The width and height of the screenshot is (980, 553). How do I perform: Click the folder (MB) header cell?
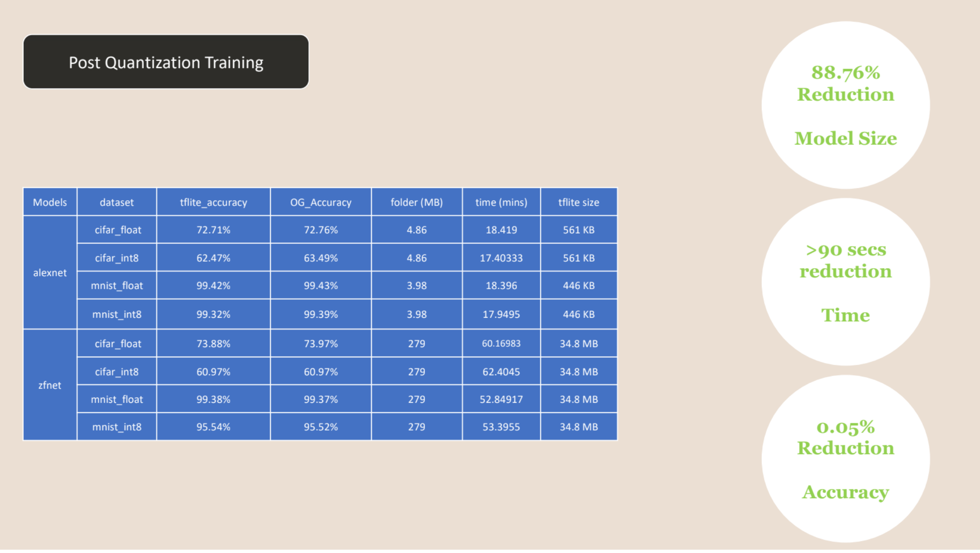416,202
